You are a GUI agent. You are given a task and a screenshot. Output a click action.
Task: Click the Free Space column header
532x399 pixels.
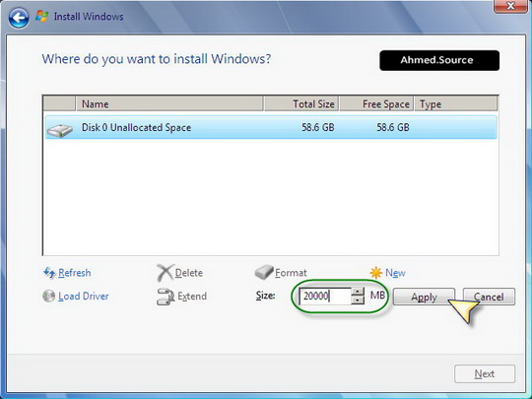coord(377,103)
